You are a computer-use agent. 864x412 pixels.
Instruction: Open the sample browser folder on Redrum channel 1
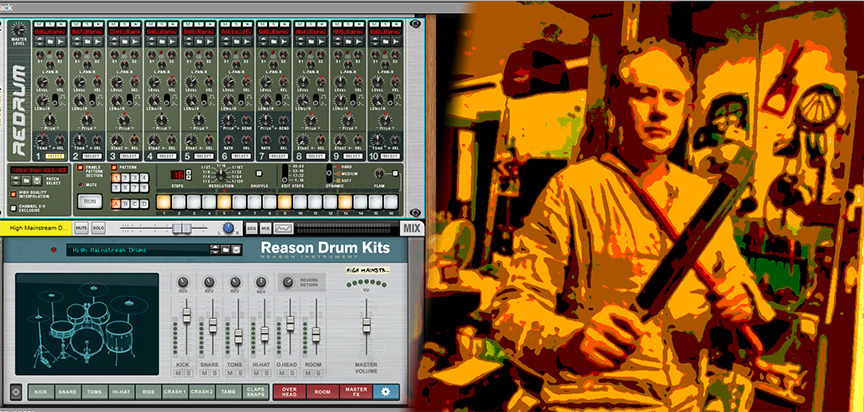50,41
